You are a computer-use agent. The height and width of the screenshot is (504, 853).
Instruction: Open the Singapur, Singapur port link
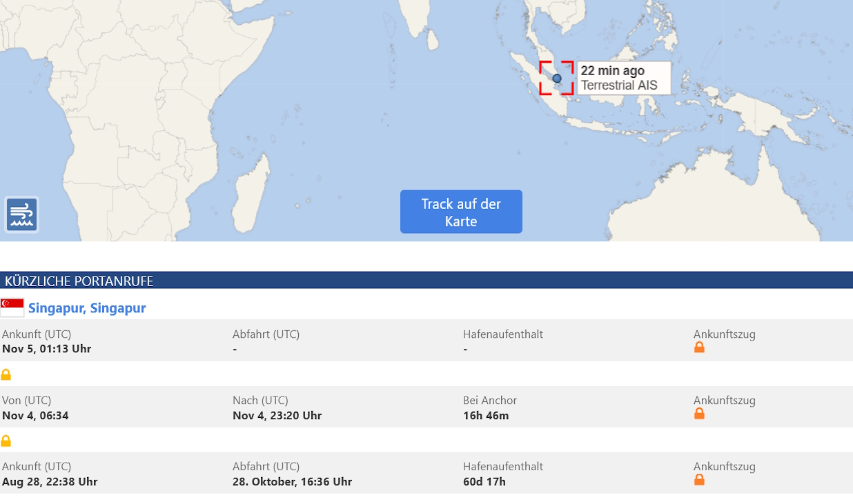click(x=87, y=308)
